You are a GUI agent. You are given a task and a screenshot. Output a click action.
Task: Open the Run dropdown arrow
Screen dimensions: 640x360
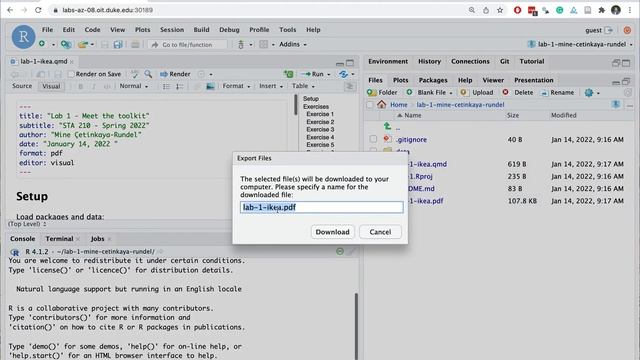point(329,74)
